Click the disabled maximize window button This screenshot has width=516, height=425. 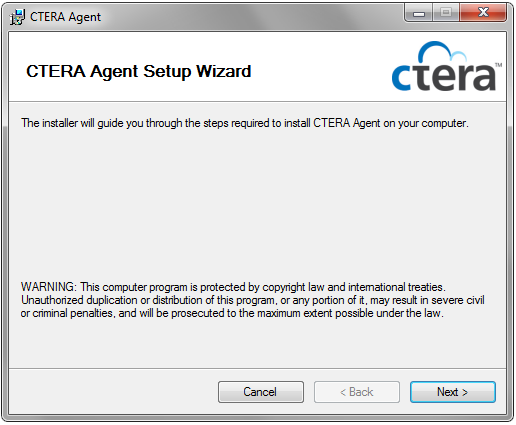446,13
